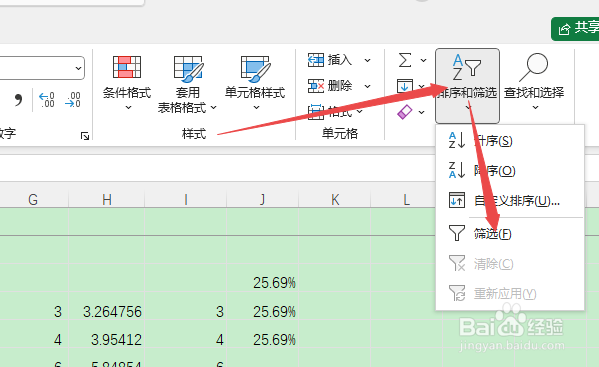Click the Increase Decimal icon

(47, 100)
